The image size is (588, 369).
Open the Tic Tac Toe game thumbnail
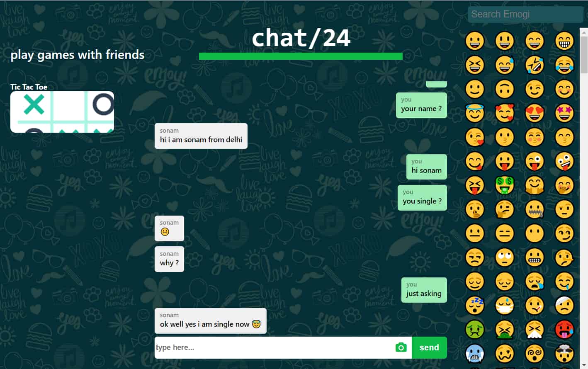tap(62, 112)
